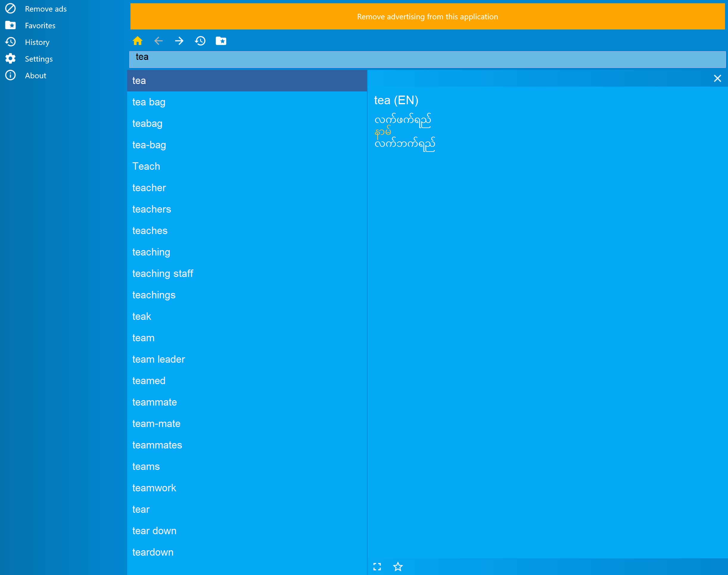Open History in sidebar menu

coord(37,42)
